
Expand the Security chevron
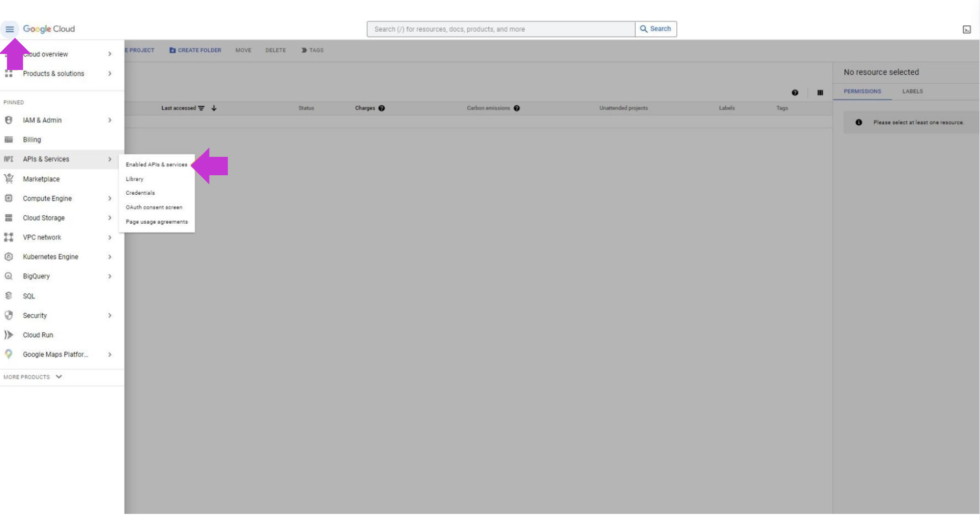click(x=109, y=315)
